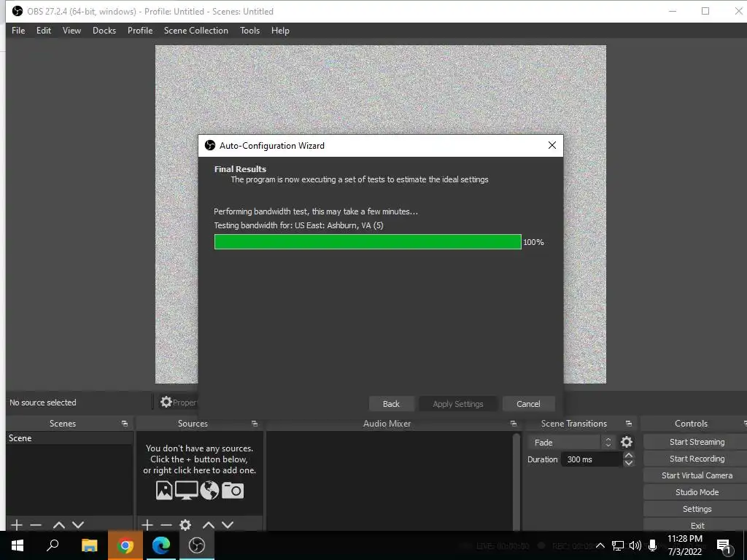Toggle Studio Mode
The image size is (747, 560).
[x=697, y=492]
